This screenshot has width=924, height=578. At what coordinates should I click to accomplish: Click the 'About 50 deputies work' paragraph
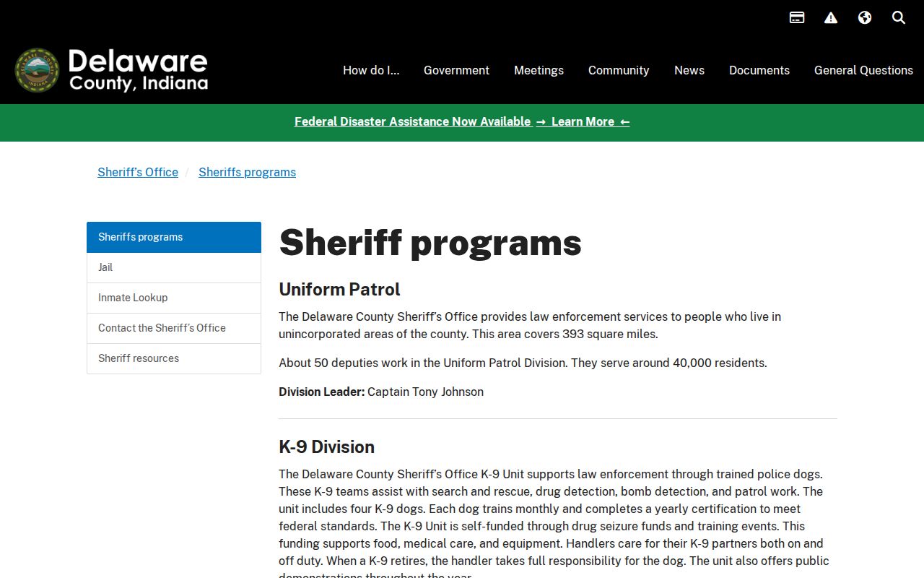(523, 363)
